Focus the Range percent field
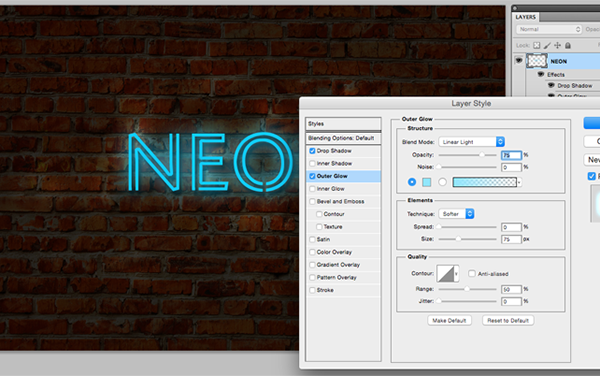The height and width of the screenshot is (376, 600). click(512, 289)
